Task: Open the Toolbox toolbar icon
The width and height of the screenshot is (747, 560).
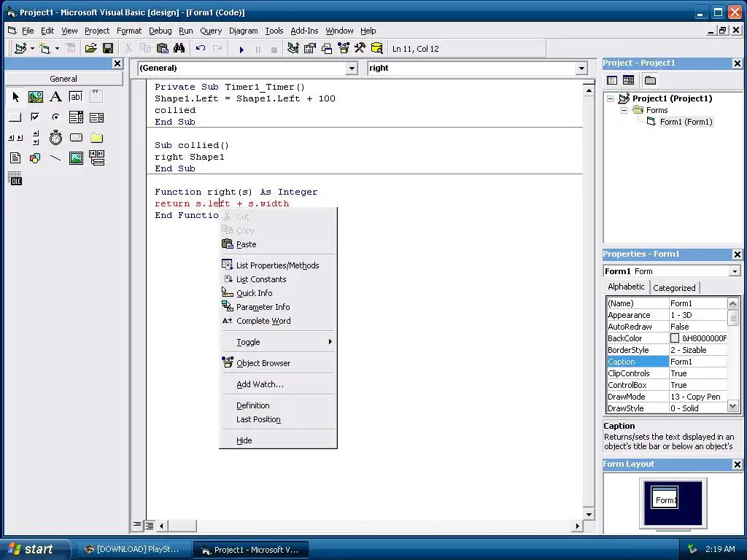Action: (x=360, y=49)
